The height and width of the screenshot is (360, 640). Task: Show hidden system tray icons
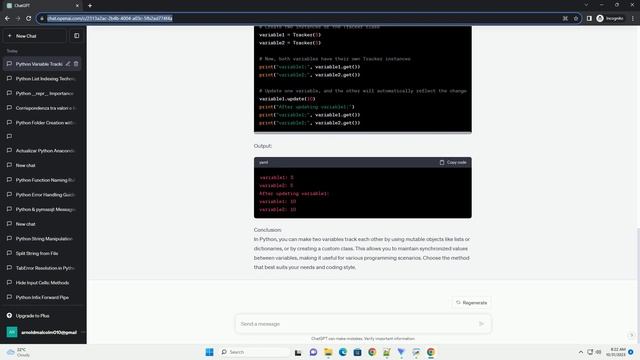tap(580, 352)
